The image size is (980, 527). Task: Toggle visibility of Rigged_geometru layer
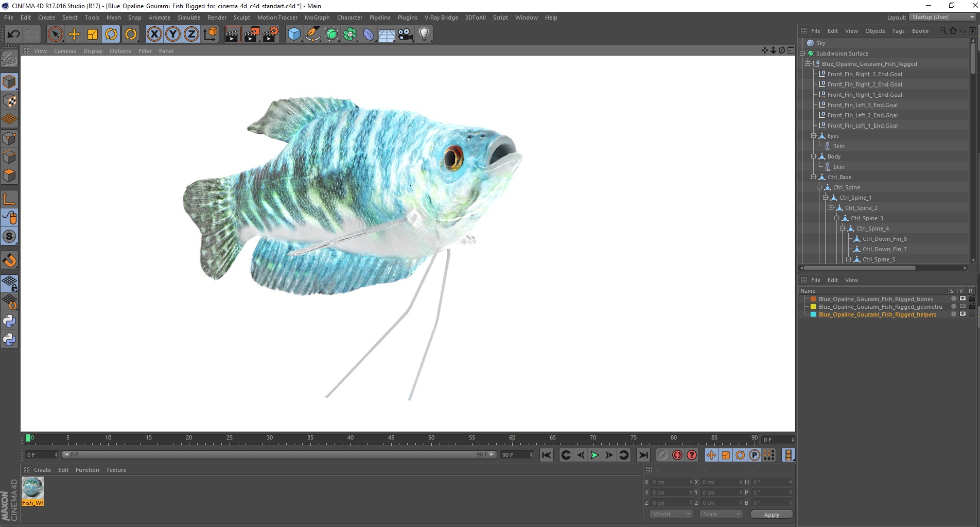pos(962,306)
